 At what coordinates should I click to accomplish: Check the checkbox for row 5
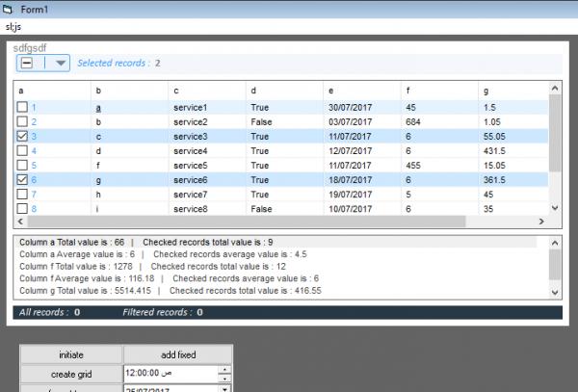(x=22, y=165)
